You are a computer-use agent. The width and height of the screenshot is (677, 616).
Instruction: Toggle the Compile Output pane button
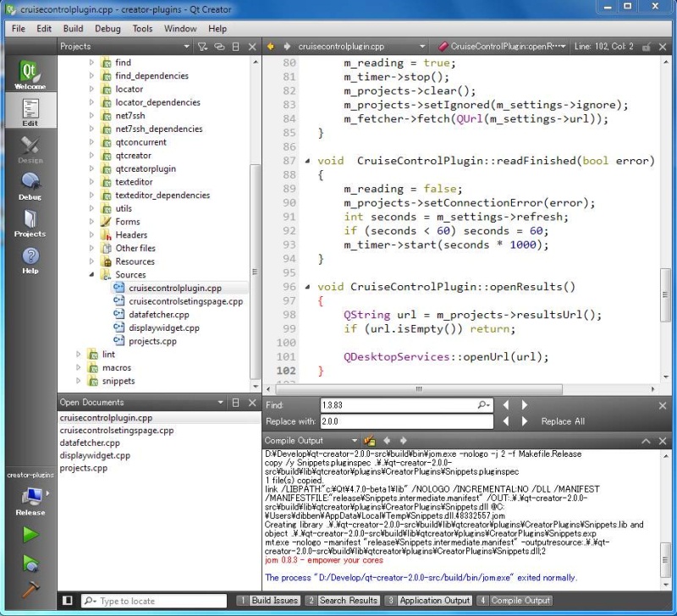point(515,601)
